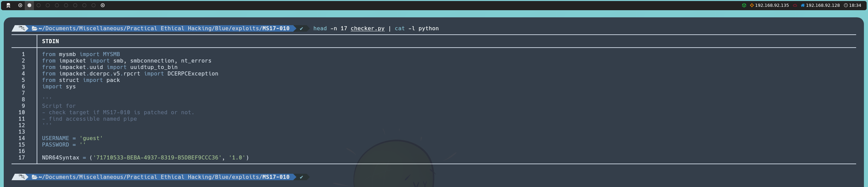Click the 'python' language argument

coord(428,29)
